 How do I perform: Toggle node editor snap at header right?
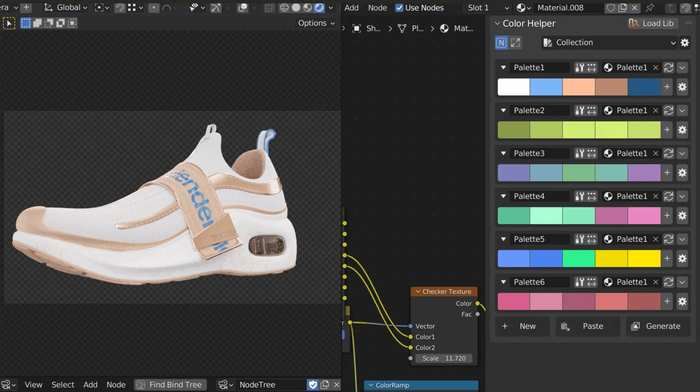685,8
